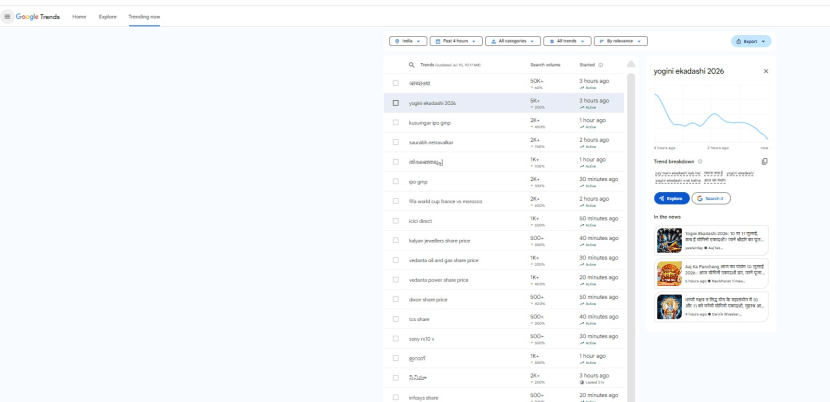
Task: Click the Active icon in fifa world cup row
Action: tap(582, 206)
